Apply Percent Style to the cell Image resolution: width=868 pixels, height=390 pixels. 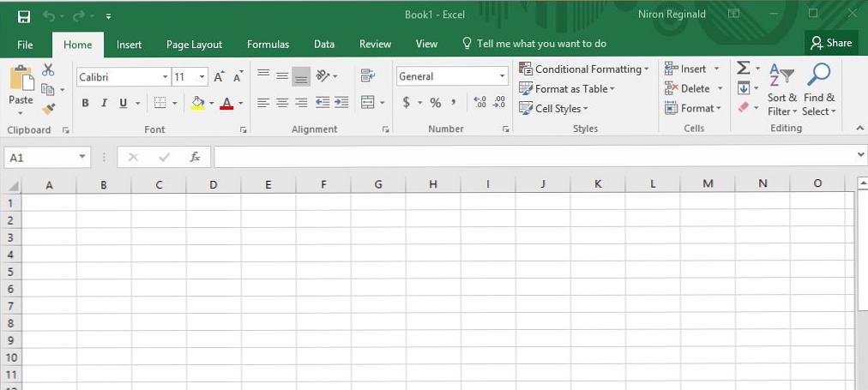point(435,103)
